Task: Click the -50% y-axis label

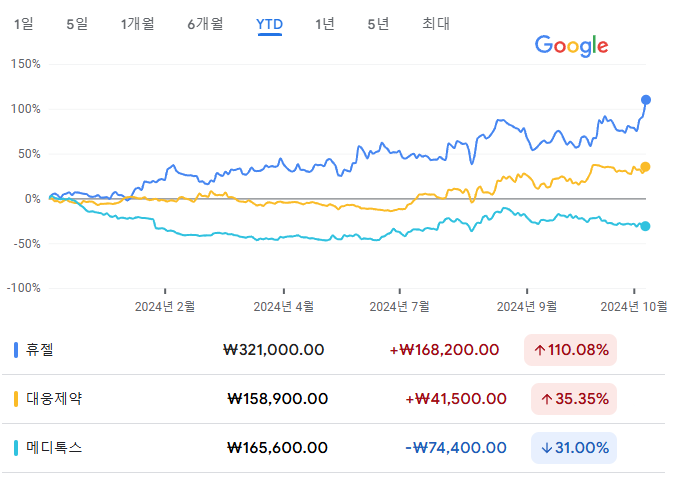Action: 27,244
